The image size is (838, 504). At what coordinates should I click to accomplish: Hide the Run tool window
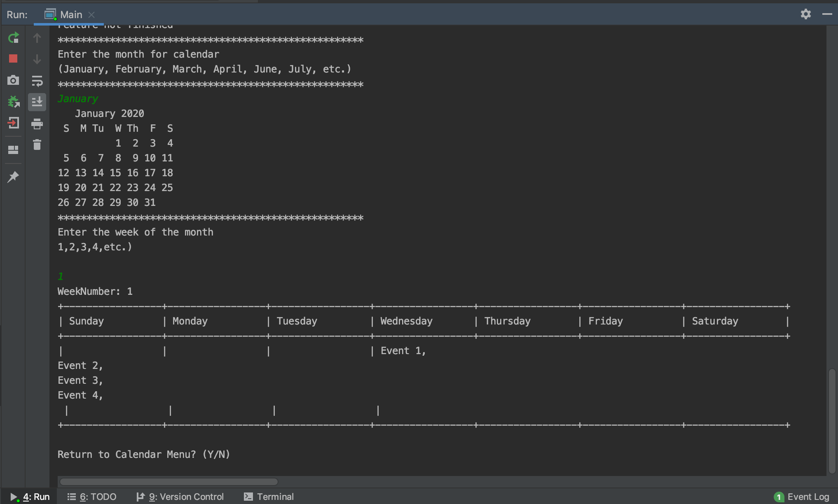point(827,14)
